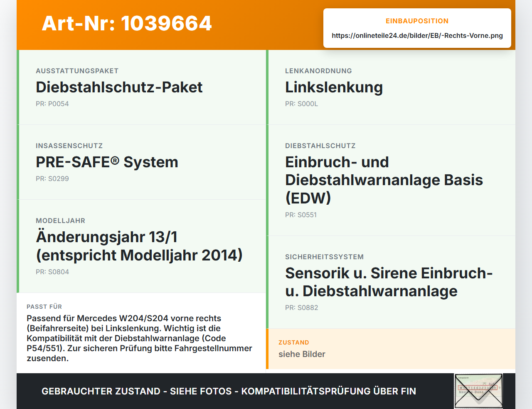Click the envelope thumbnail image in footer
The width and height of the screenshot is (532, 409).
[479, 391]
